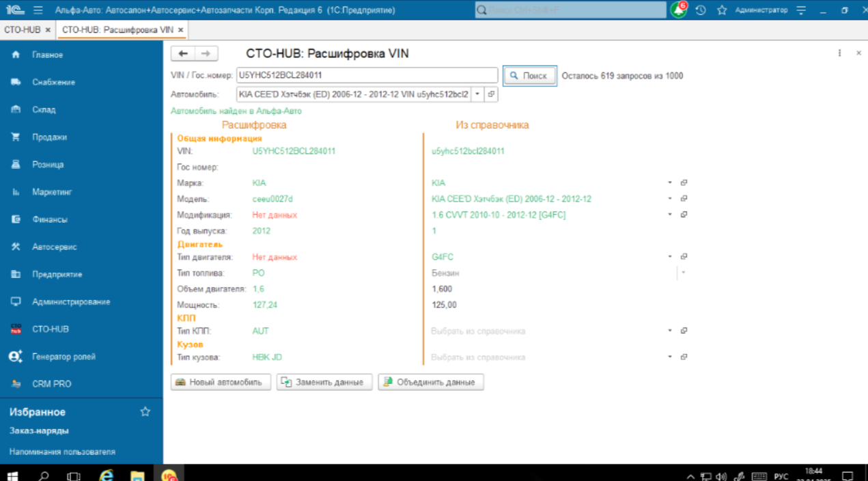Image resolution: width=868 pixels, height=481 pixels.
Task: Open favorites star in title bar
Action: point(722,10)
